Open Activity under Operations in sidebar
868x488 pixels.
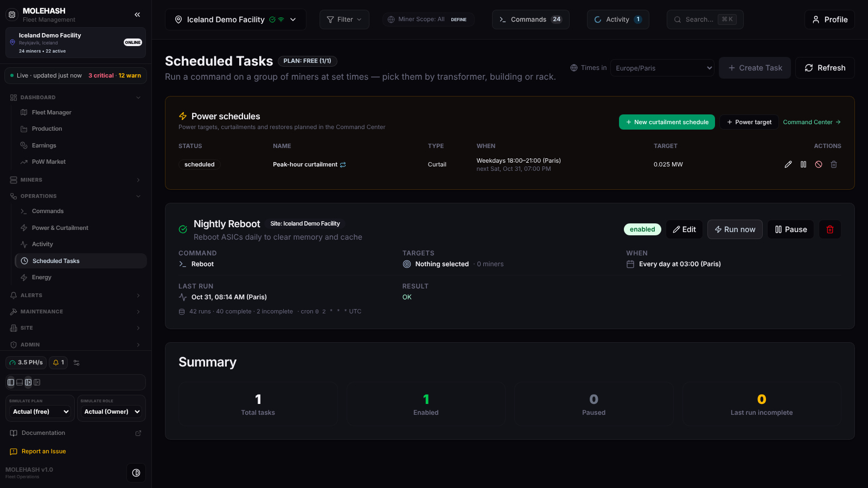(x=81, y=244)
